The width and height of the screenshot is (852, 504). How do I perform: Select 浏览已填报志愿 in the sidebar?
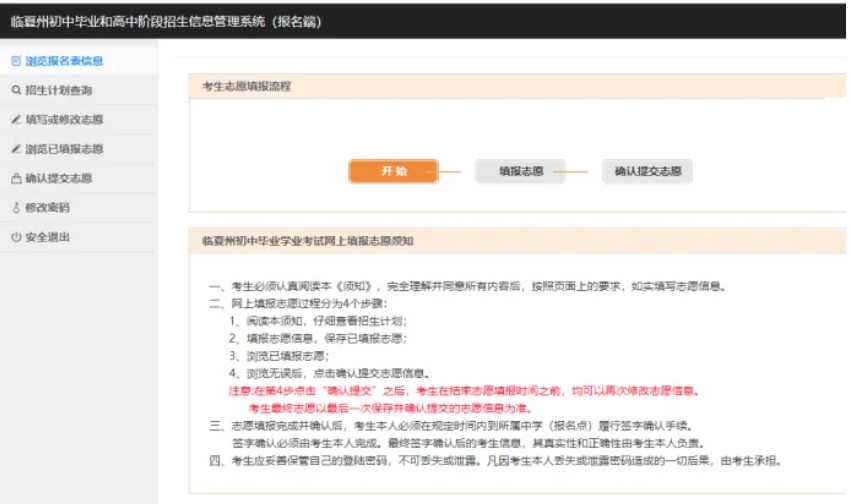(x=64, y=149)
